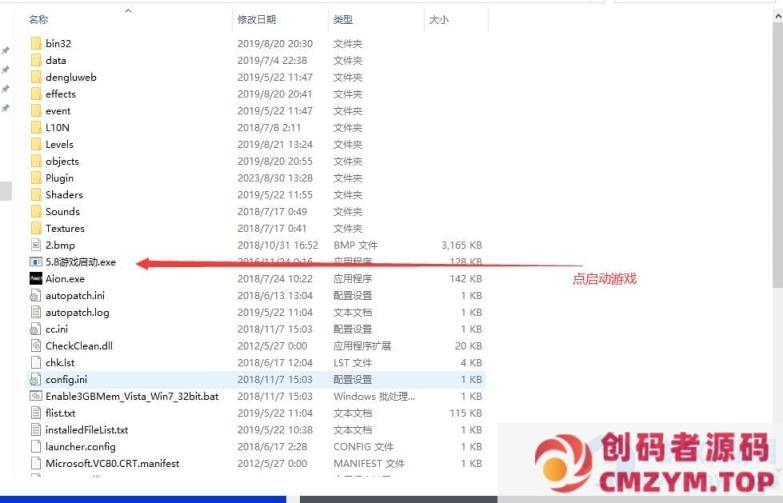Select the launcher.config file icon
The height and width of the screenshot is (503, 783).
click(x=36, y=447)
